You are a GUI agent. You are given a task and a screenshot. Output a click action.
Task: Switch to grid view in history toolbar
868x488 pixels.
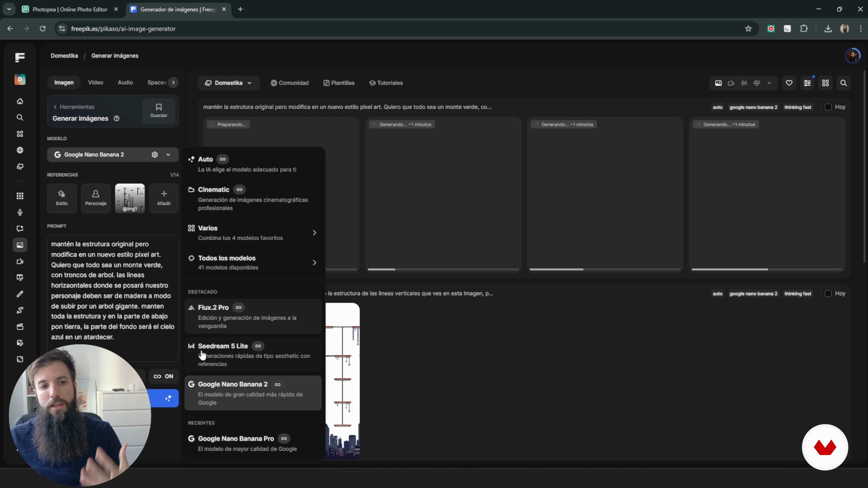coord(826,83)
